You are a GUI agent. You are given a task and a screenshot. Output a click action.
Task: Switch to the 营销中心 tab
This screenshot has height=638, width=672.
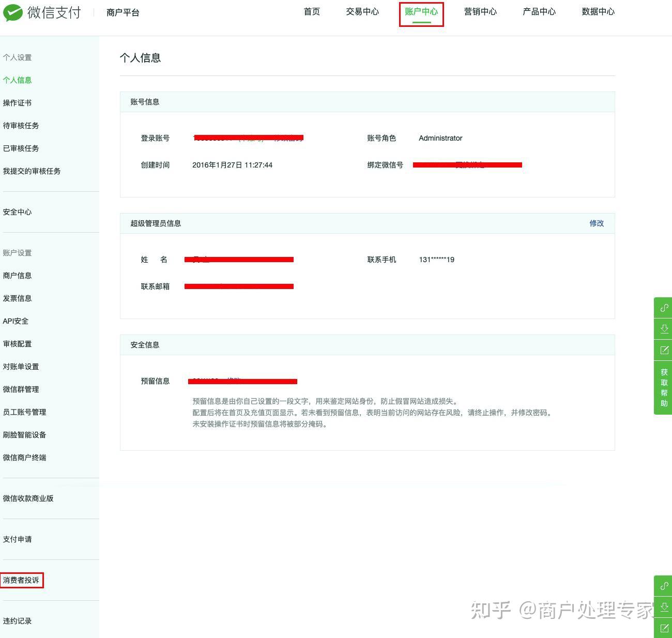click(480, 12)
